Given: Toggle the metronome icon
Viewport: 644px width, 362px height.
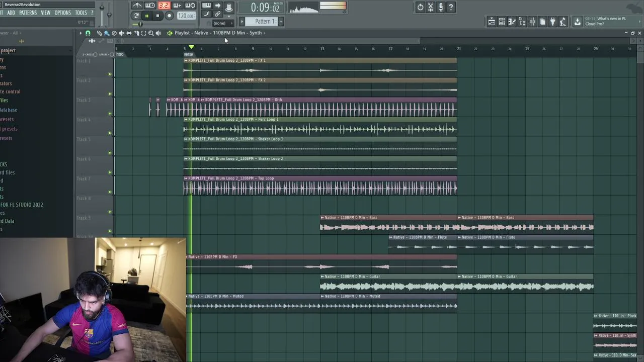Looking at the screenshot, I should (137, 6).
